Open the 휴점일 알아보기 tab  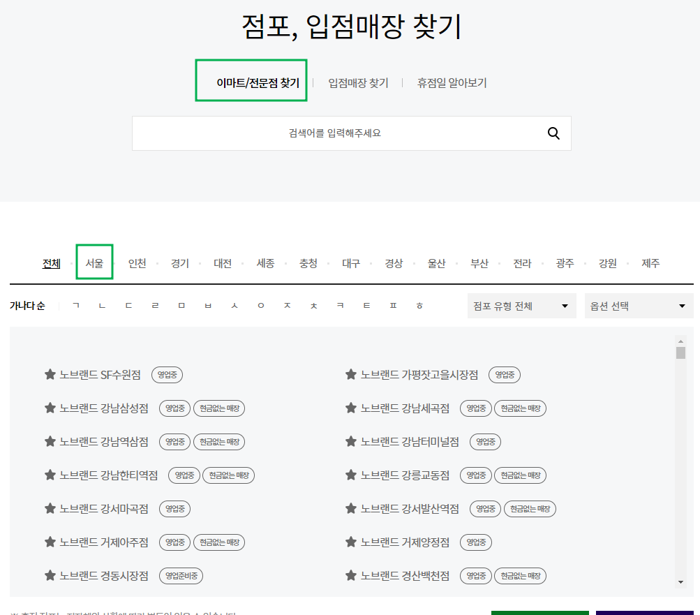(x=452, y=82)
